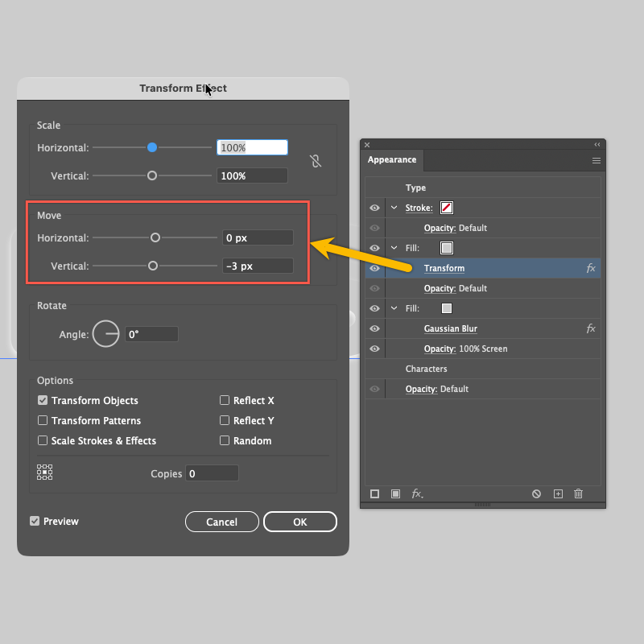644x644 pixels.
Task: Enable the Reflect X checkbox
Action: 225,401
